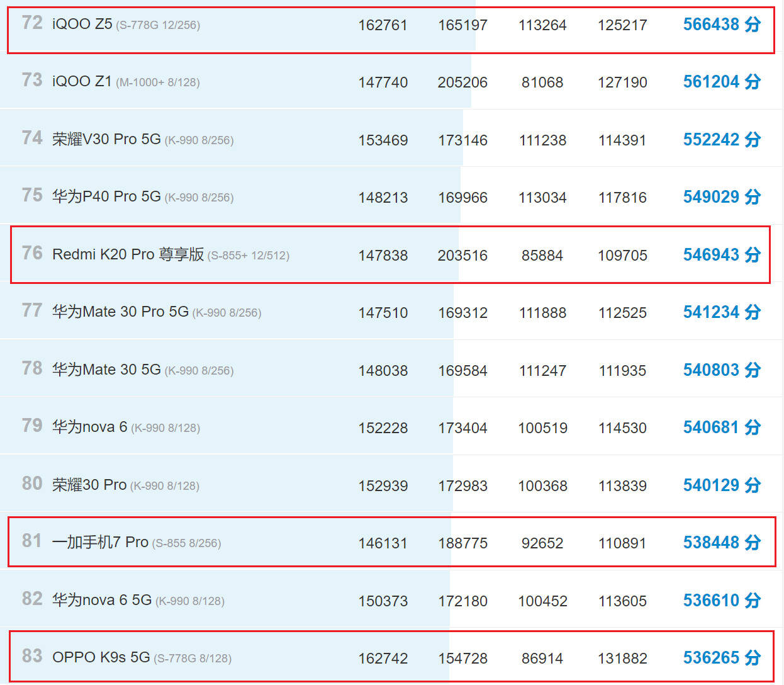Click the Redmi K20 Pro 尊享版 name
This screenshot has width=784, height=685.
(x=128, y=255)
